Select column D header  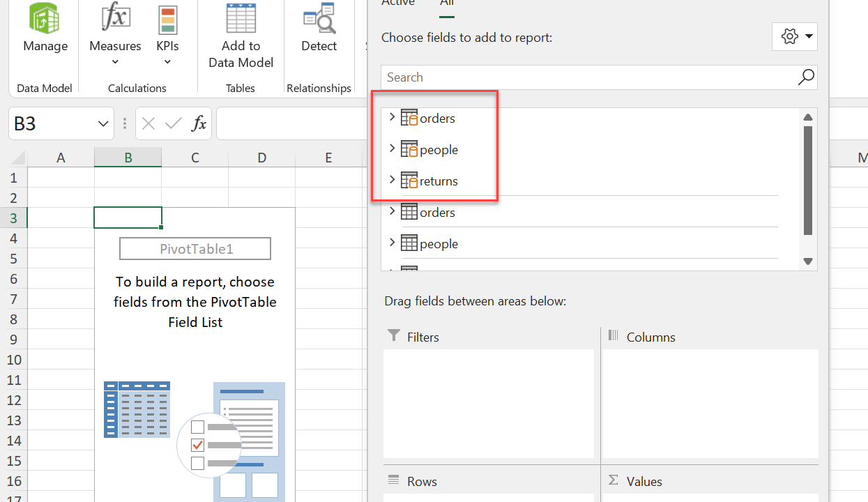tap(261, 158)
